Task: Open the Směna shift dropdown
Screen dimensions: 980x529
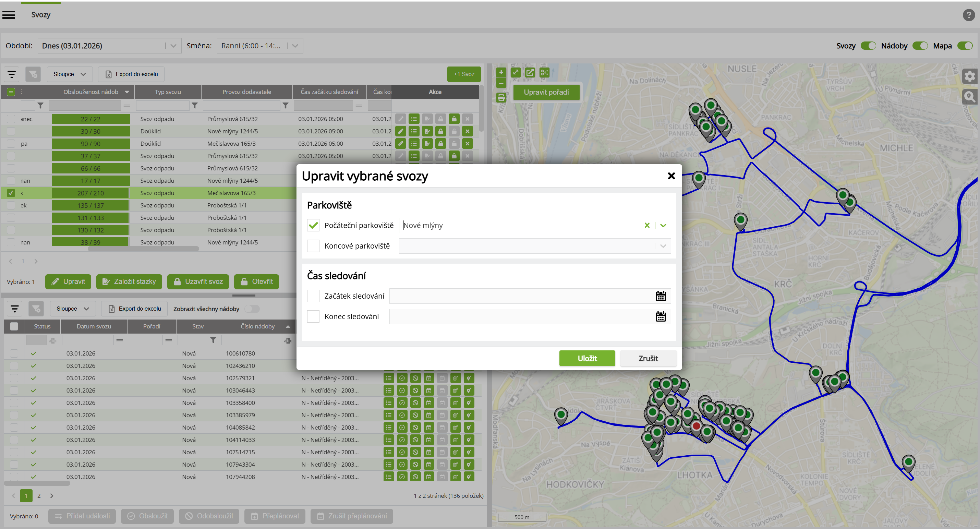Action: click(295, 46)
